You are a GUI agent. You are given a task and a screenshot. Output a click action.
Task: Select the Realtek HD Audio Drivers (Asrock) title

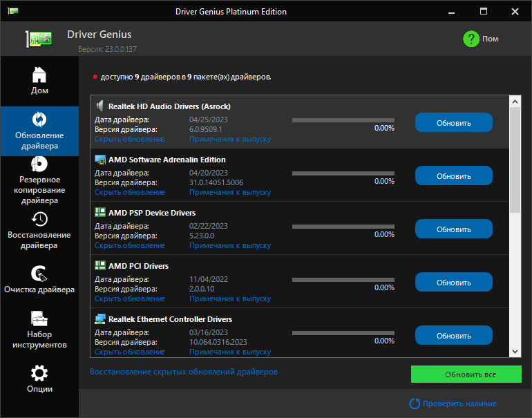169,106
